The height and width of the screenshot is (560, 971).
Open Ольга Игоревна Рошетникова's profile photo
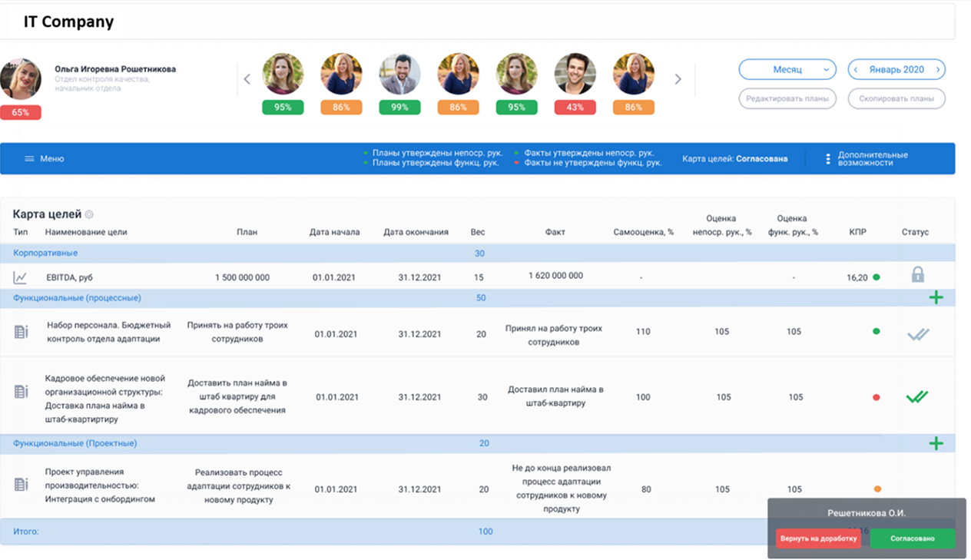click(x=21, y=79)
